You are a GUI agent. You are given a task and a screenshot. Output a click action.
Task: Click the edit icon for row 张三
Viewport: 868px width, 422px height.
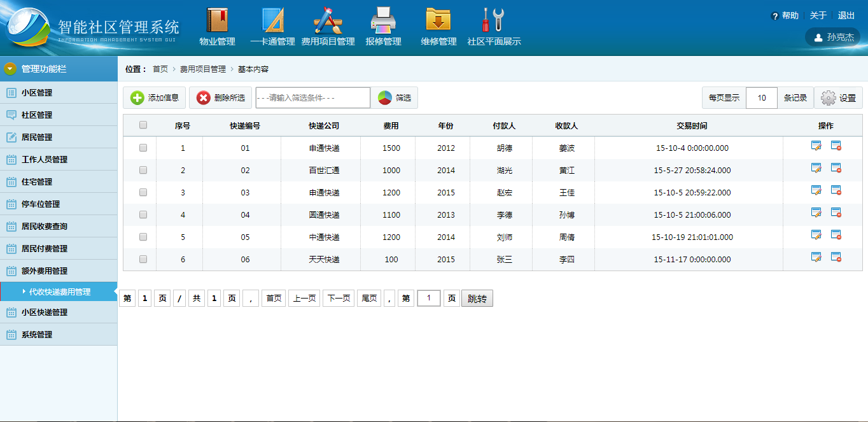(816, 257)
